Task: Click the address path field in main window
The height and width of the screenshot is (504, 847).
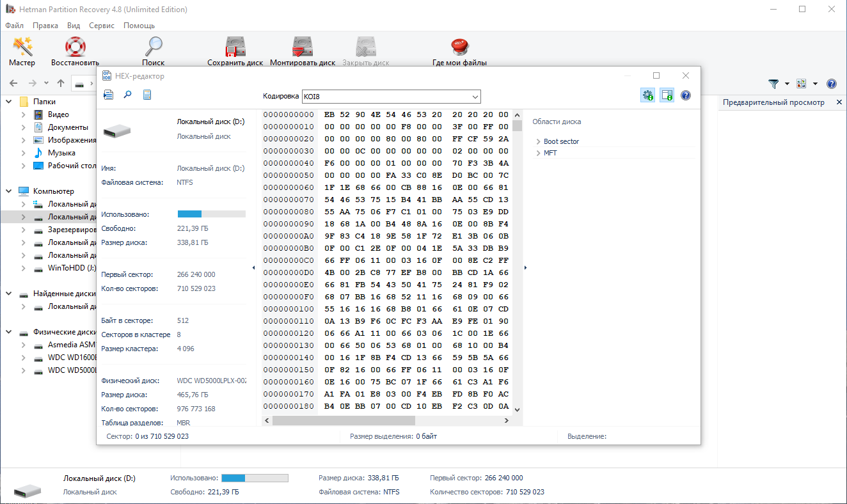Action: coord(84,83)
